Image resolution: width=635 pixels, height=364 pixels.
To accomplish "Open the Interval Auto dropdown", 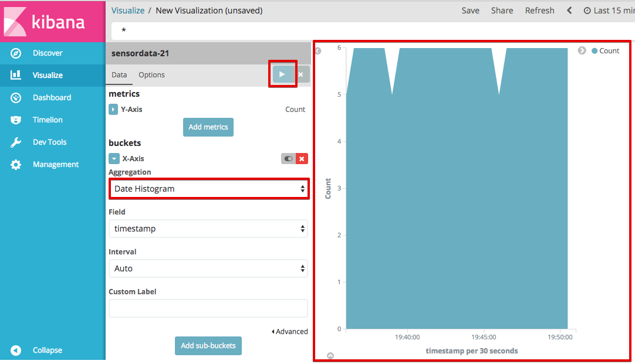I will pyautogui.click(x=208, y=268).
